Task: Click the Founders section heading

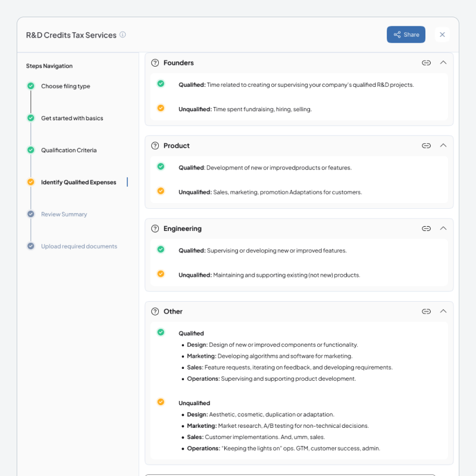Action: coord(178,63)
